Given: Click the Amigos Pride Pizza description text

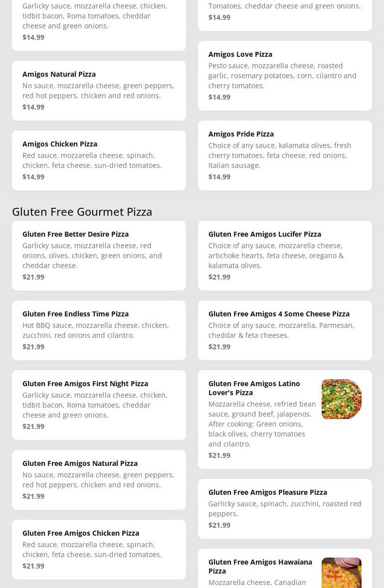Looking at the screenshot, I should tap(280, 155).
